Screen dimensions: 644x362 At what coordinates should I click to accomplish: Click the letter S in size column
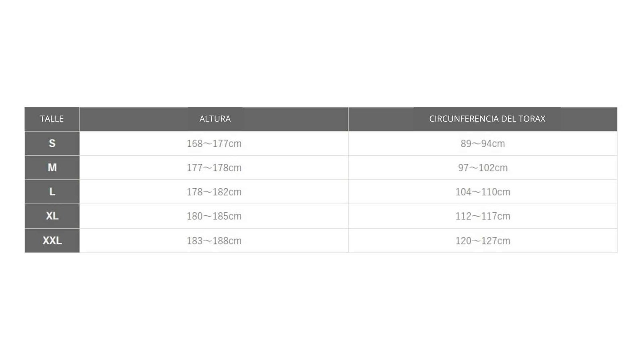pos(52,143)
